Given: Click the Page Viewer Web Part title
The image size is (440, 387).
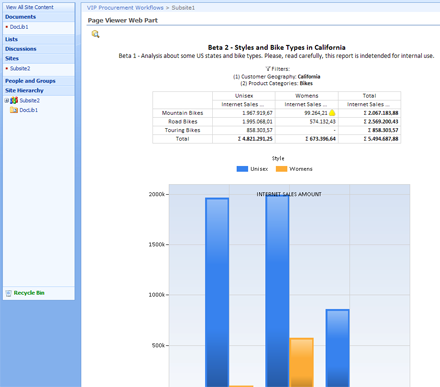Looking at the screenshot, I should [x=123, y=20].
